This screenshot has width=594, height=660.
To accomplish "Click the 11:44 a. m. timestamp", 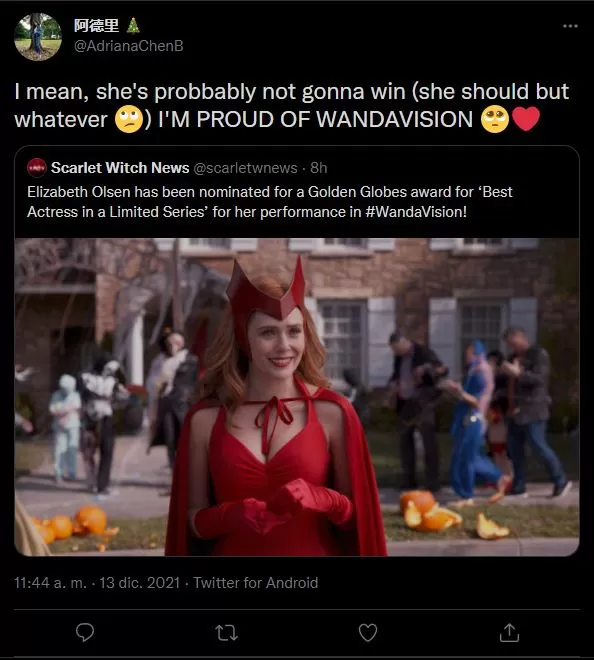I will pos(50,583).
